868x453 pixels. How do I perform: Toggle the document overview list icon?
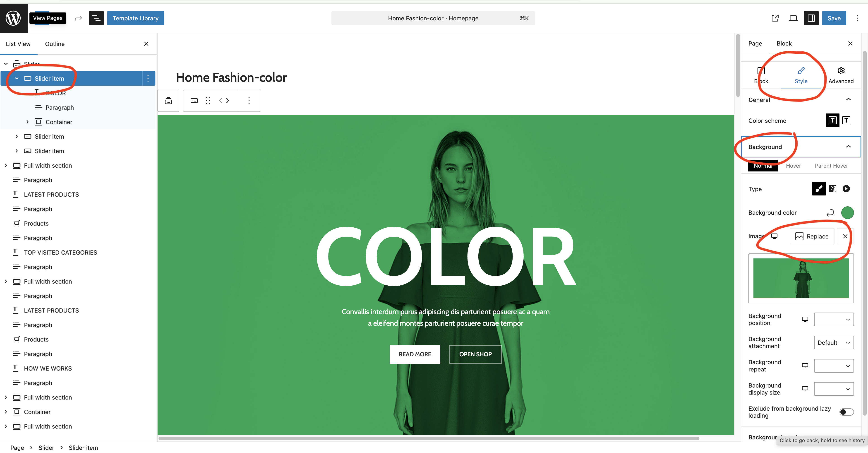[96, 18]
